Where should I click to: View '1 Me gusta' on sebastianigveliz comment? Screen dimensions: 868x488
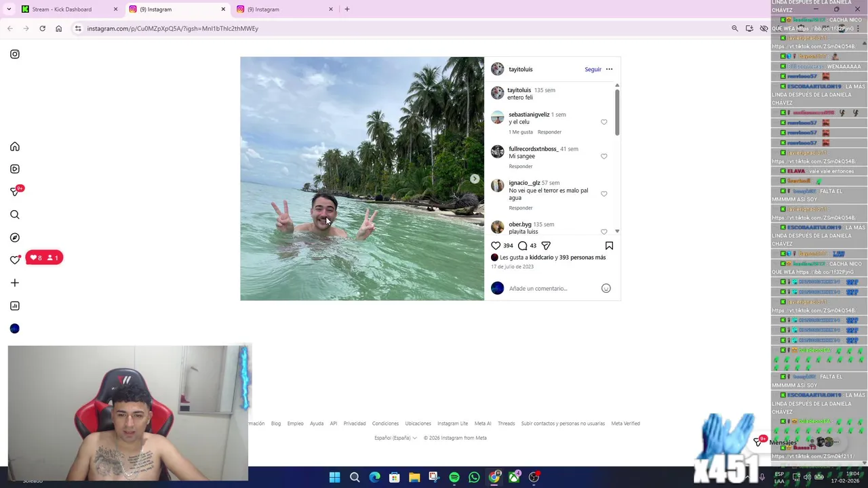(x=521, y=132)
